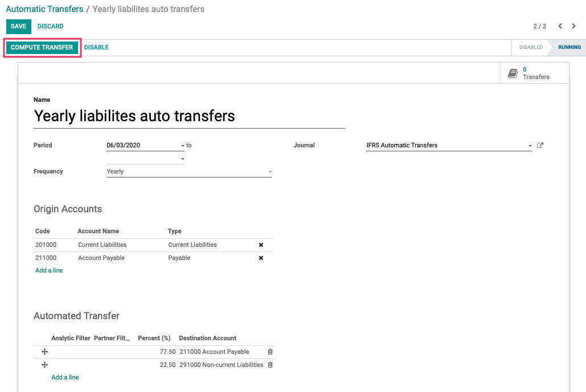Open the period start date dropdown
Image resolution: width=586 pixels, height=392 pixels.
pos(183,146)
